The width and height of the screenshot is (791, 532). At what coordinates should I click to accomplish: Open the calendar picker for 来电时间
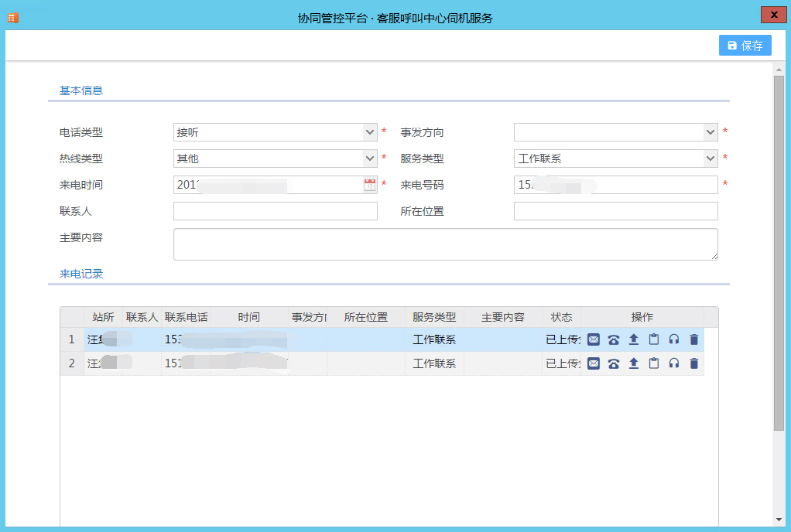(x=370, y=185)
